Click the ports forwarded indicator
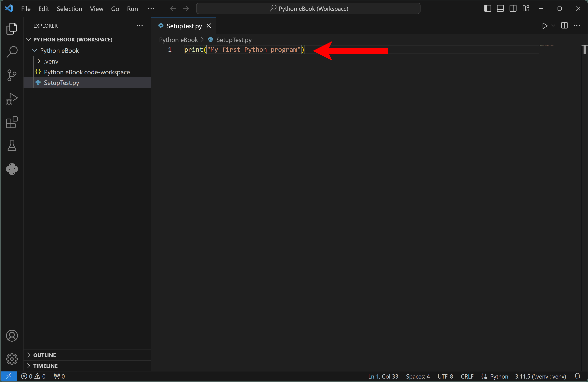The image size is (588, 382). pyautogui.click(x=59, y=376)
